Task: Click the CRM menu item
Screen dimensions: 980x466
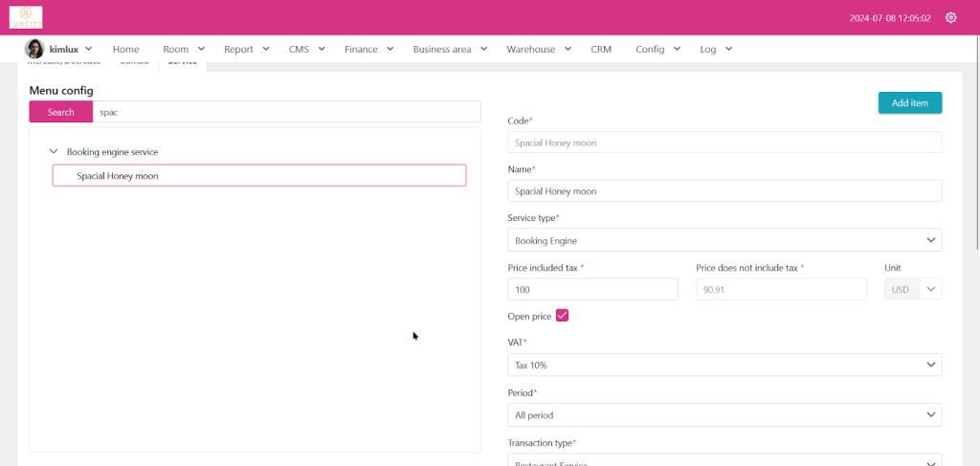Action: tap(601, 49)
